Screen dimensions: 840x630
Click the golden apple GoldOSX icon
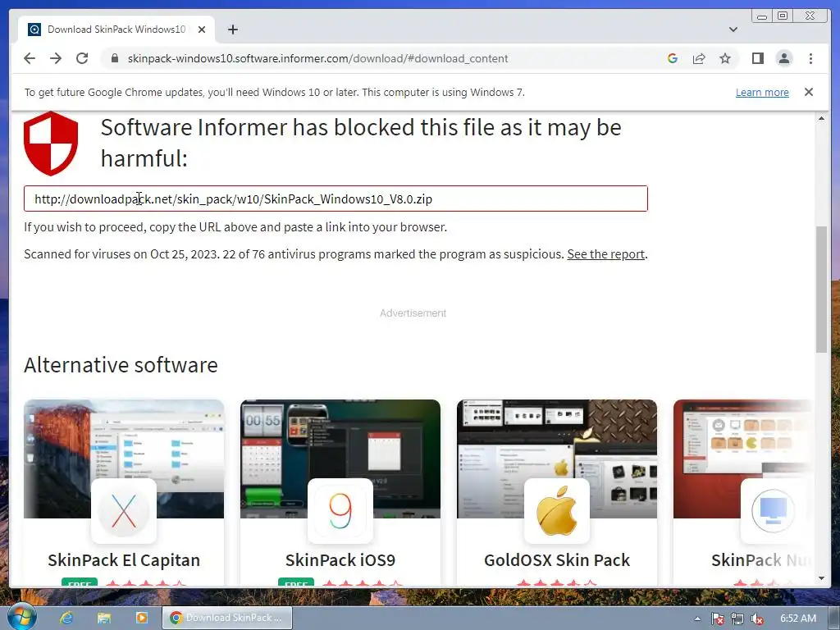point(557,510)
